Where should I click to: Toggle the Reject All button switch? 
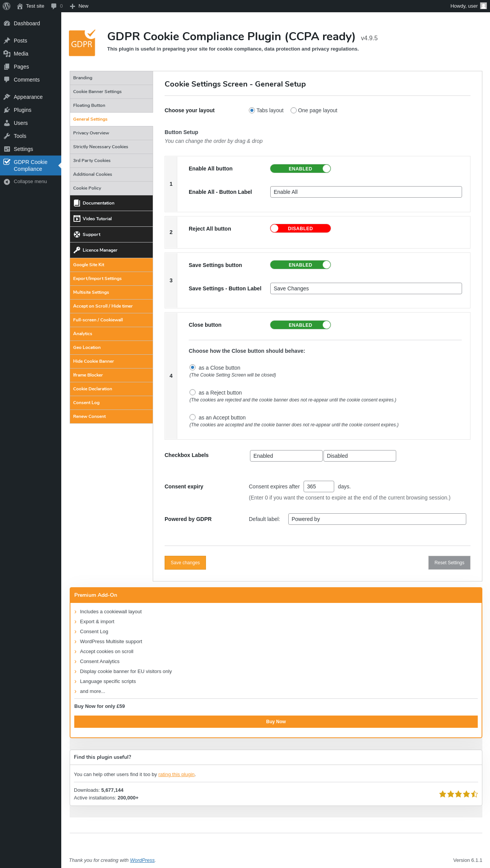point(301,228)
